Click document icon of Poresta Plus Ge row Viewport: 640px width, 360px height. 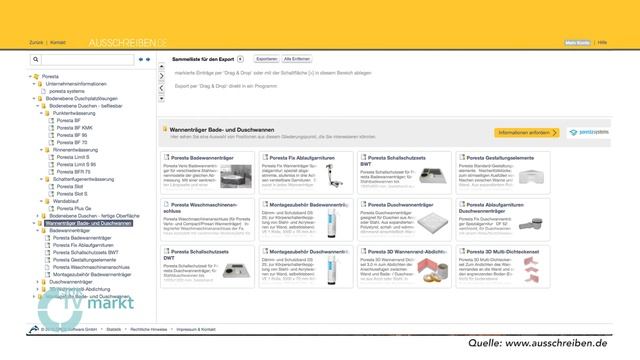[51, 209]
